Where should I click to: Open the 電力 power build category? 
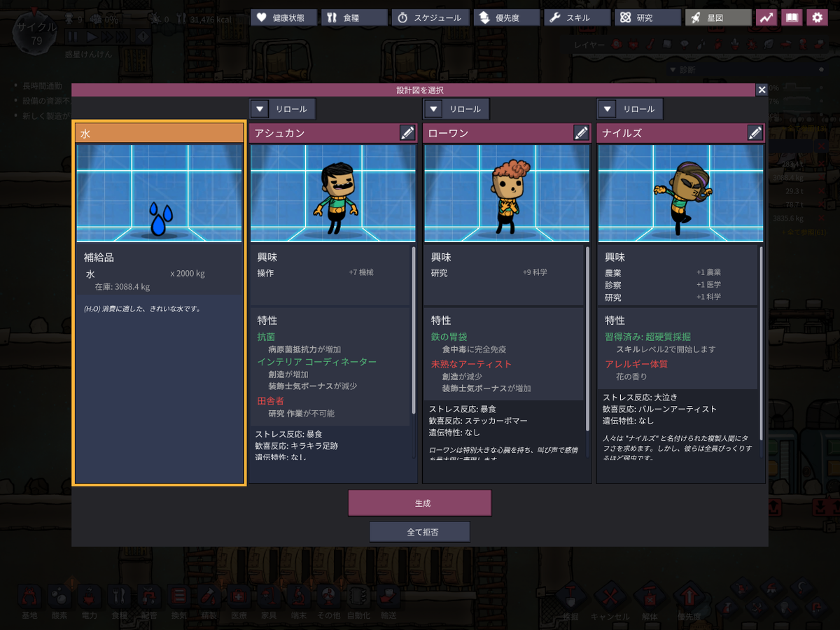click(90, 597)
